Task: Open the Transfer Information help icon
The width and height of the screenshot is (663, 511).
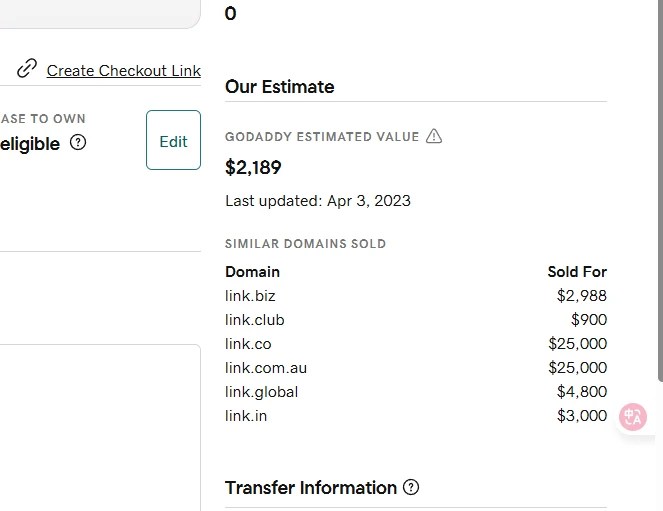Action: click(x=411, y=488)
